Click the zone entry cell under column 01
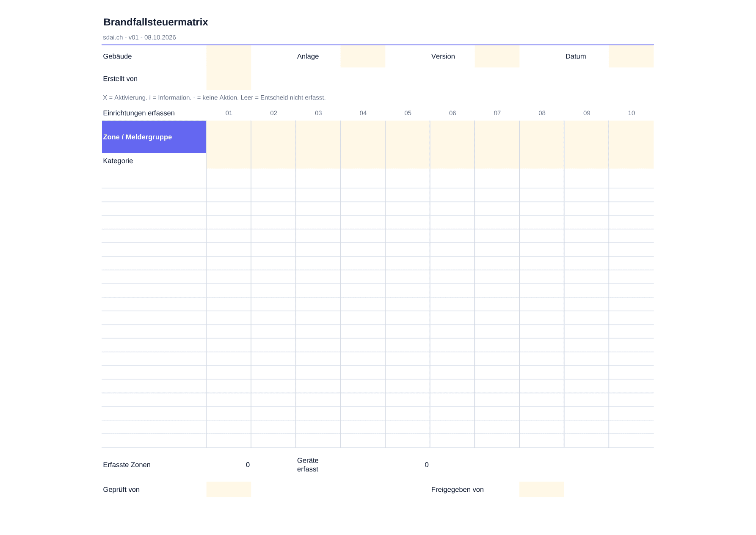Image resolution: width=756 pixels, height=535 pixels. point(229,137)
